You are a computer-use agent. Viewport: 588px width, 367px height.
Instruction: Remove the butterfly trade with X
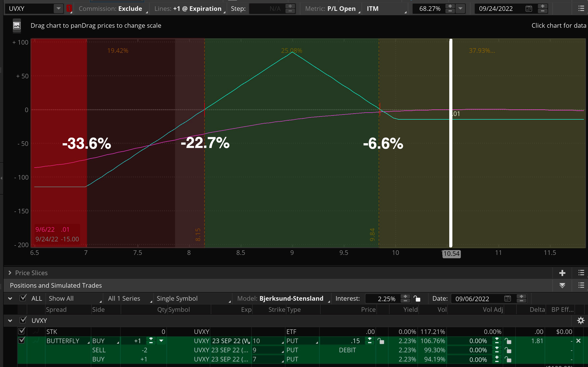tap(578, 341)
